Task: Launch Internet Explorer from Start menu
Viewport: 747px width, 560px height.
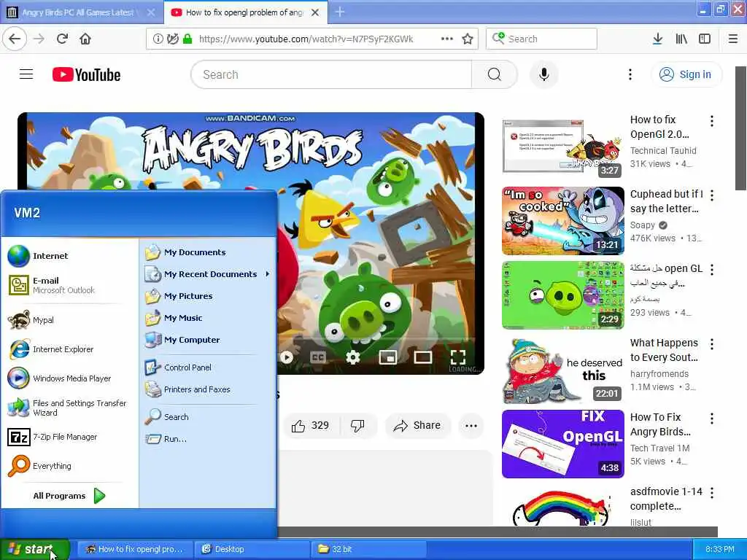Action: pos(69,349)
